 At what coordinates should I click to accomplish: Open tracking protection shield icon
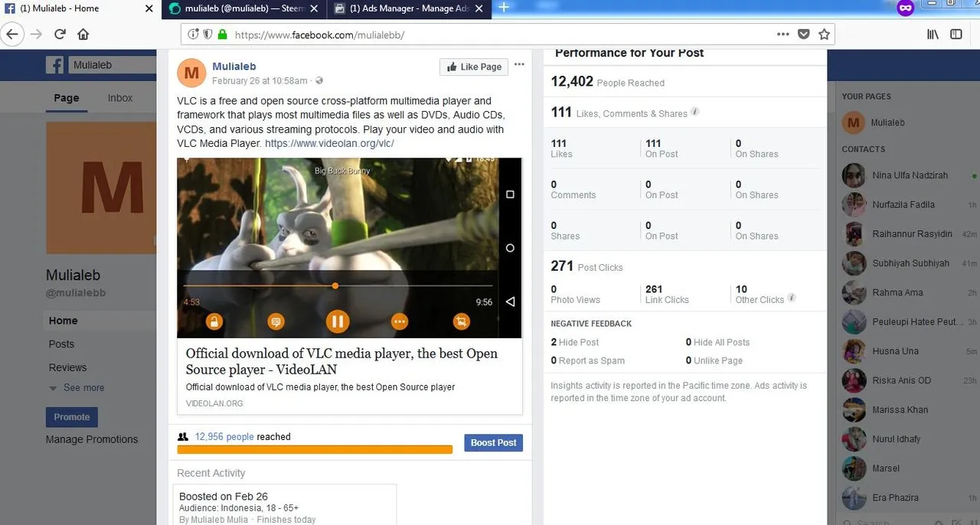coord(207,34)
